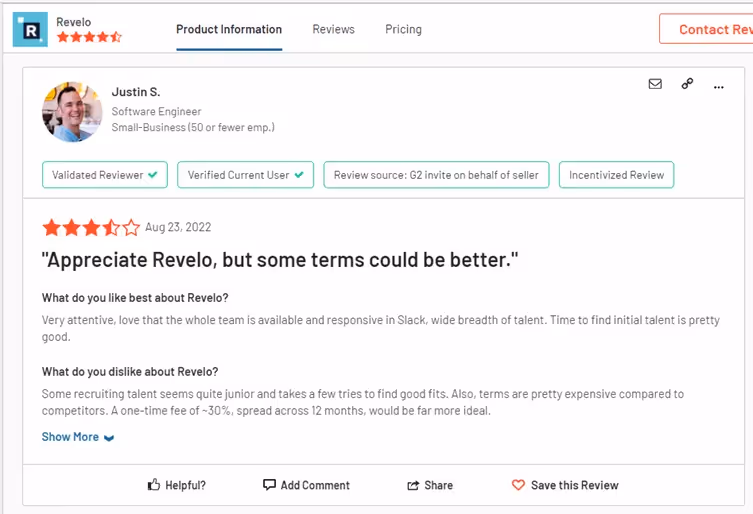This screenshot has width=753, height=514.
Task: Click the Small-Business company size text
Action: [x=193, y=127]
